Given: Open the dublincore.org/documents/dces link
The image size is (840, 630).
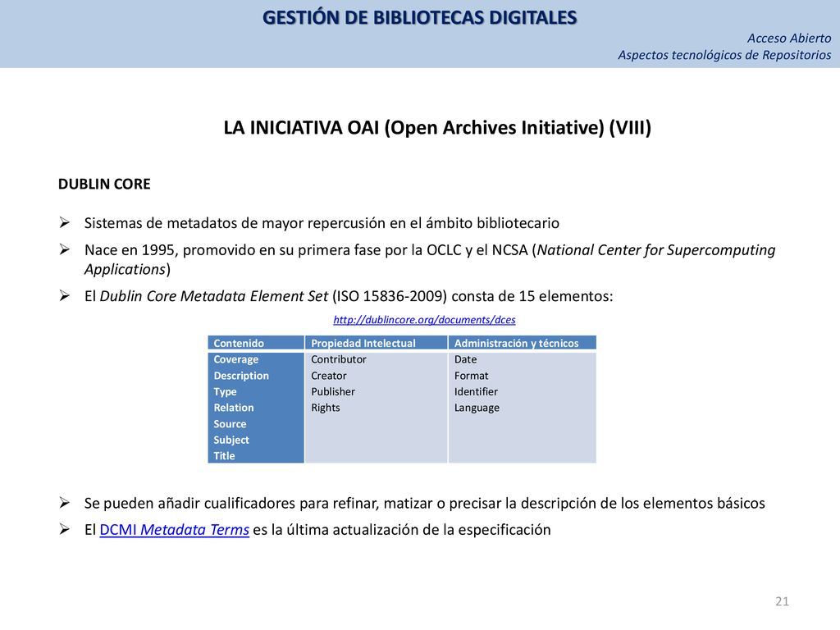Looking at the screenshot, I should pyautogui.click(x=424, y=320).
